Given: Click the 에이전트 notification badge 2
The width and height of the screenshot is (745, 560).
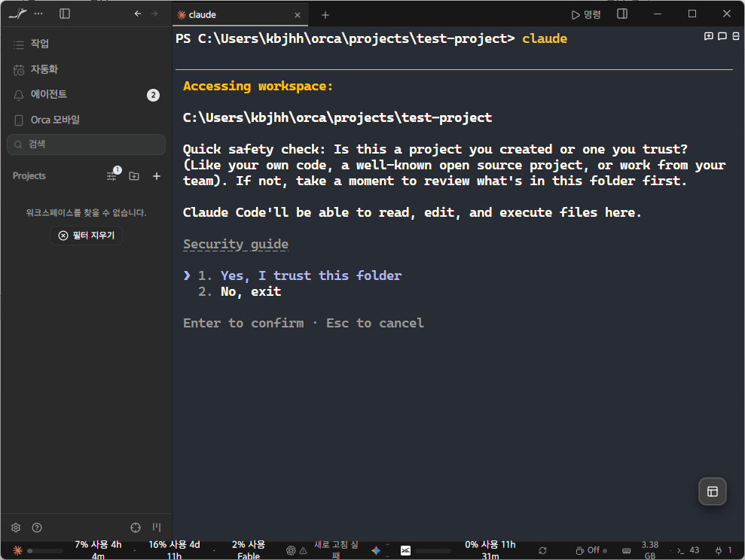Looking at the screenshot, I should pos(153,95).
